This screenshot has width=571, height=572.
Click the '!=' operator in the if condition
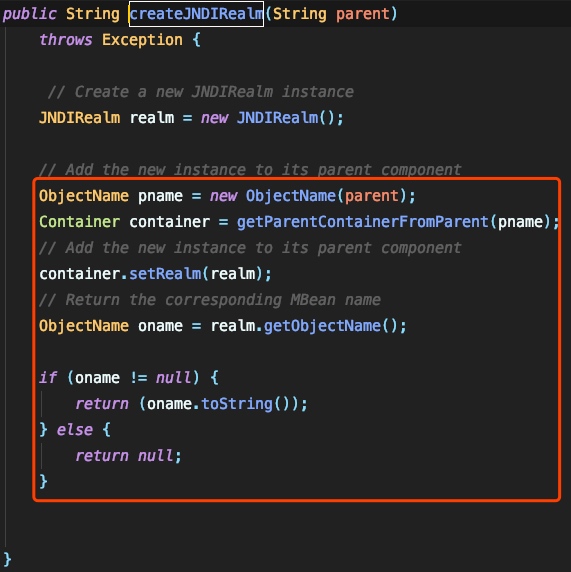click(x=139, y=378)
